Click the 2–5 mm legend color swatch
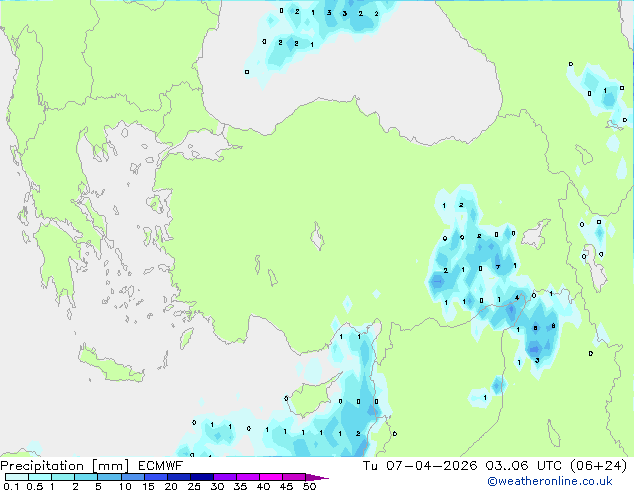634x490 pixels. [x=86, y=477]
